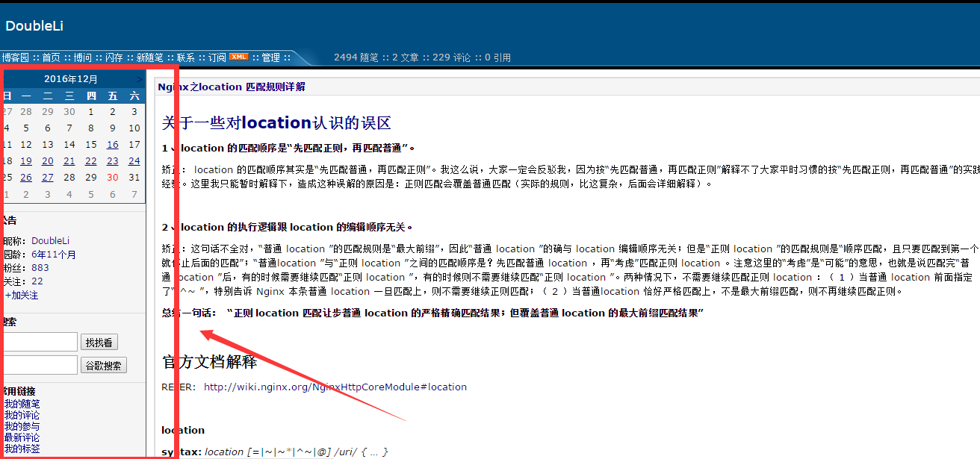980x459 pixels.
Task: Open the DoubleLi blog title
Action: pyautogui.click(x=34, y=26)
